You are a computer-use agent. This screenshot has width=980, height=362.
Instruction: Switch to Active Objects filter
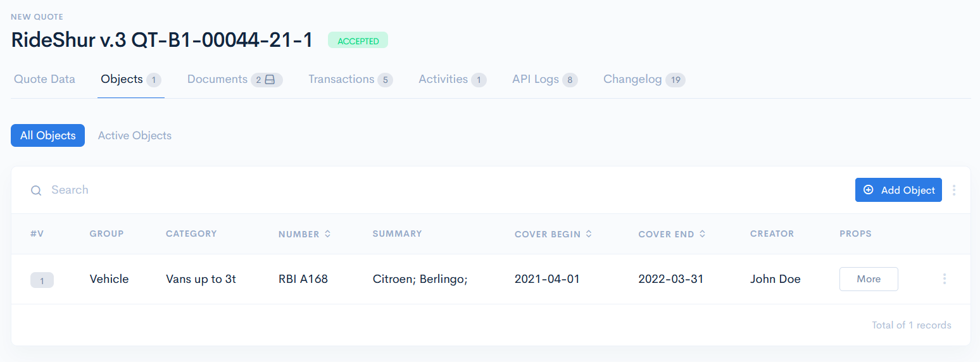coord(134,135)
